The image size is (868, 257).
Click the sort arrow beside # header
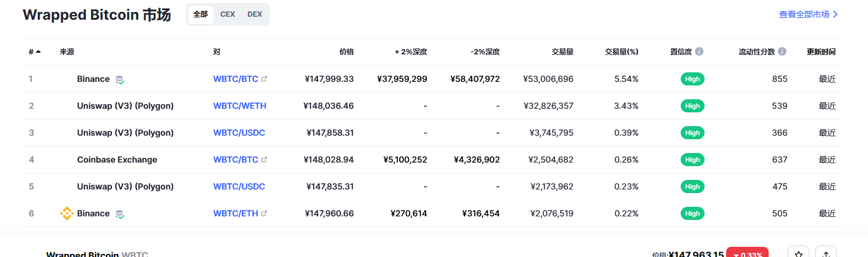click(38, 52)
